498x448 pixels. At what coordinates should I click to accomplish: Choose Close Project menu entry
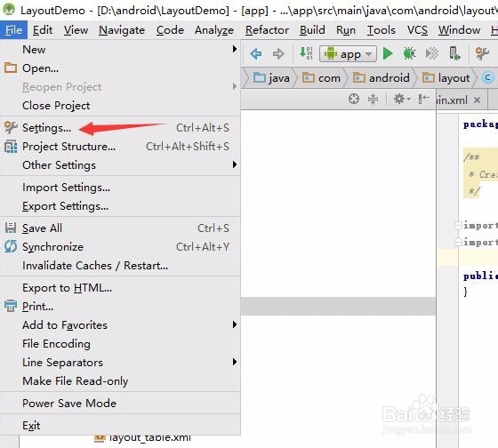[120, 106]
